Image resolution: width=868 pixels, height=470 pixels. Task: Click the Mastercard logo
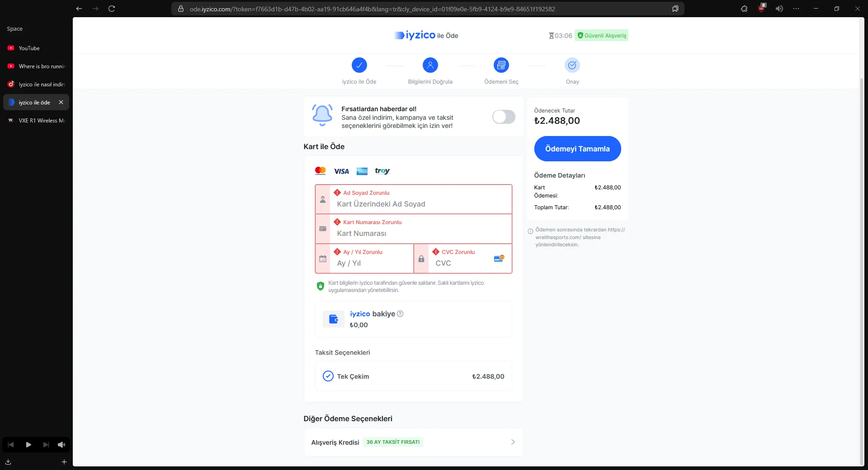pyautogui.click(x=321, y=171)
